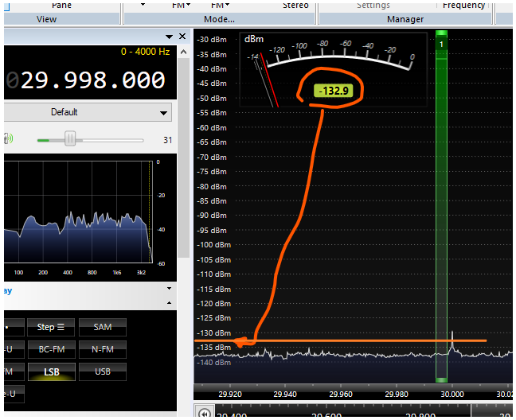The height and width of the screenshot is (420, 516).
Task: Select BC-FM broadcast mode
Action: [52, 349]
